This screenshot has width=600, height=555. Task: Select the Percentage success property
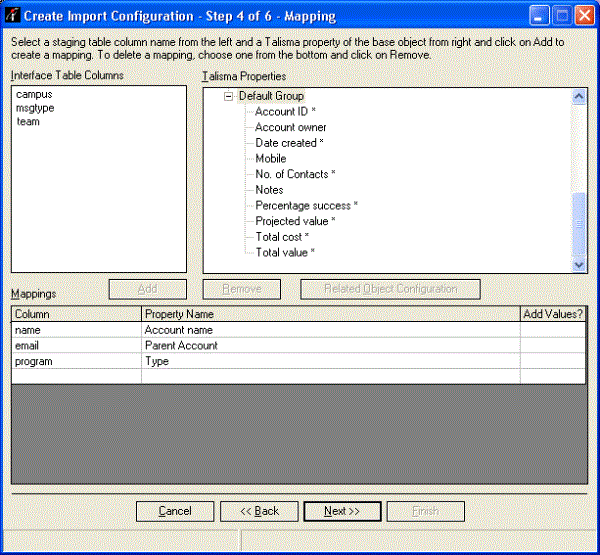tap(306, 206)
